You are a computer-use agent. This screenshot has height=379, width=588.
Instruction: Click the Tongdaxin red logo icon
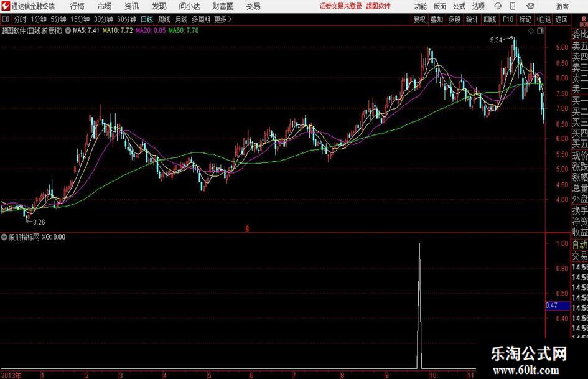(6, 6)
